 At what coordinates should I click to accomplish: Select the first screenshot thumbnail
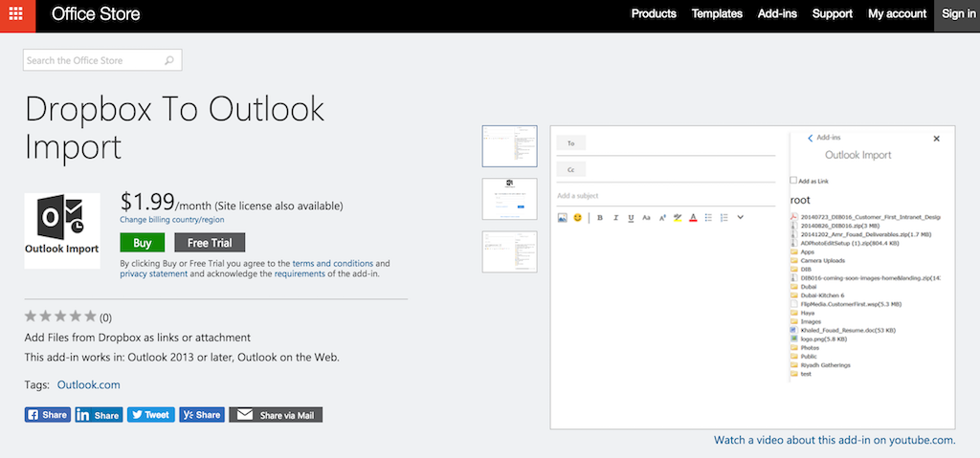[509, 146]
